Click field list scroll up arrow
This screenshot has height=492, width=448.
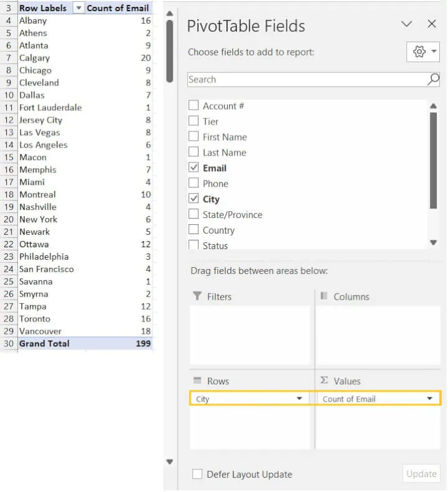(x=433, y=106)
